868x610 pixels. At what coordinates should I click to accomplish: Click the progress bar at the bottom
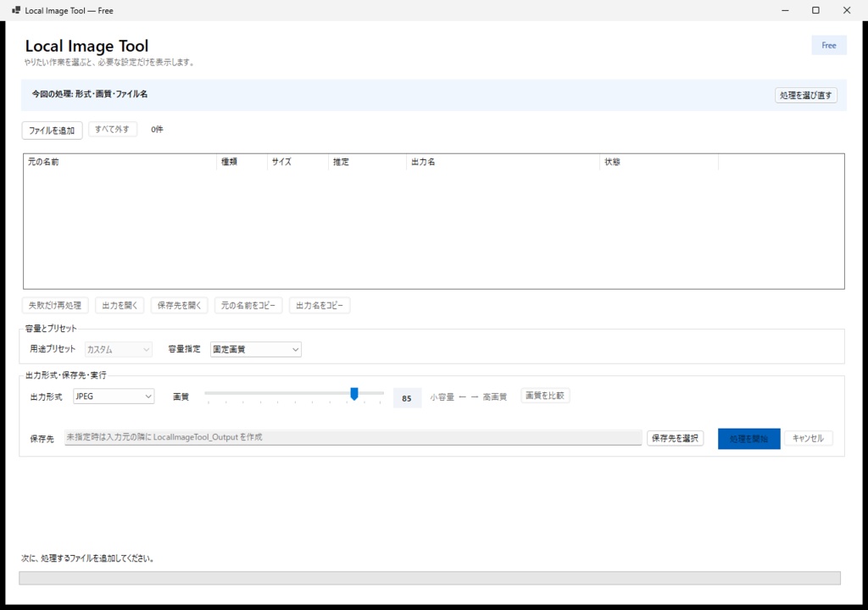click(x=430, y=578)
